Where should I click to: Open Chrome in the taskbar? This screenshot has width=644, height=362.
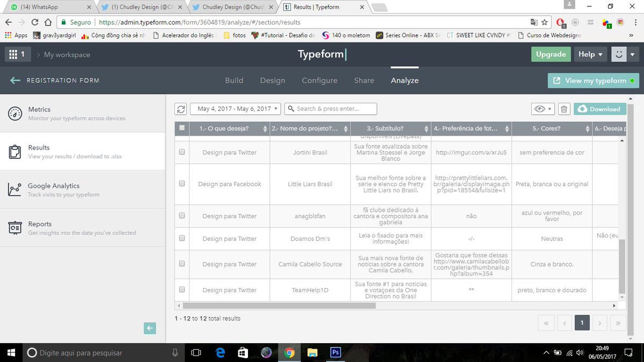(290, 352)
